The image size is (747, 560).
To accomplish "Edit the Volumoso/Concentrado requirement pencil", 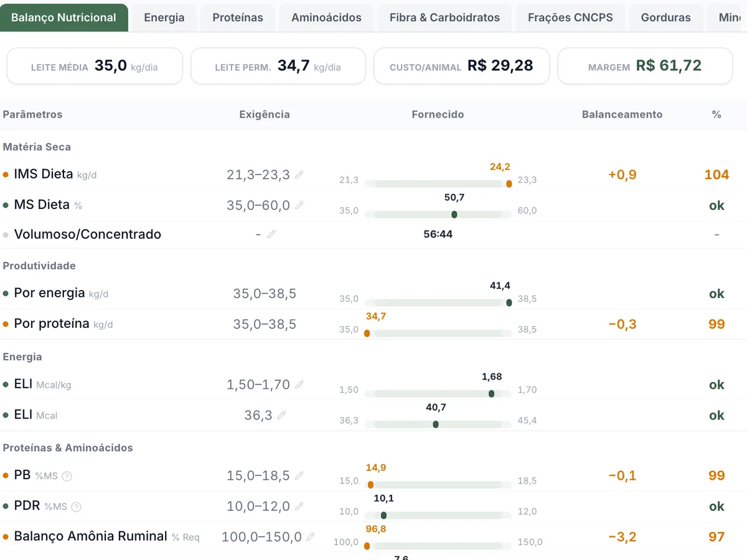I will (271, 235).
